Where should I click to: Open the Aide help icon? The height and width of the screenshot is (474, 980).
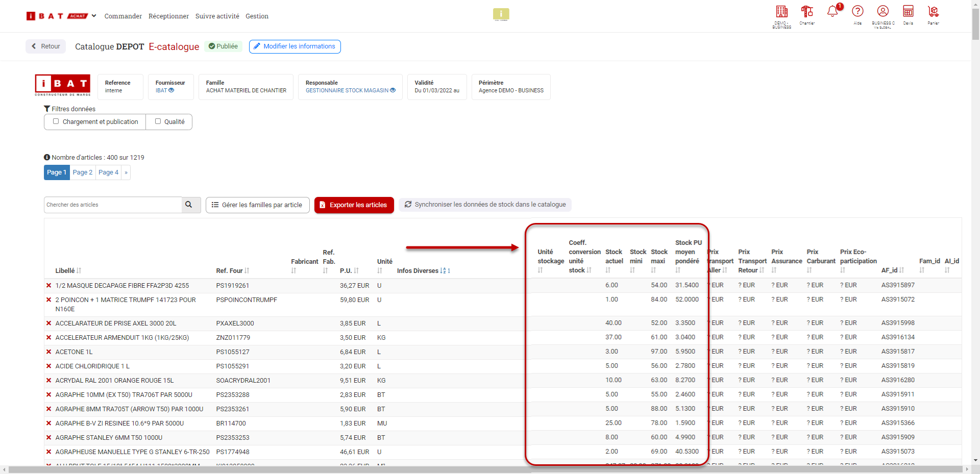coord(857,11)
